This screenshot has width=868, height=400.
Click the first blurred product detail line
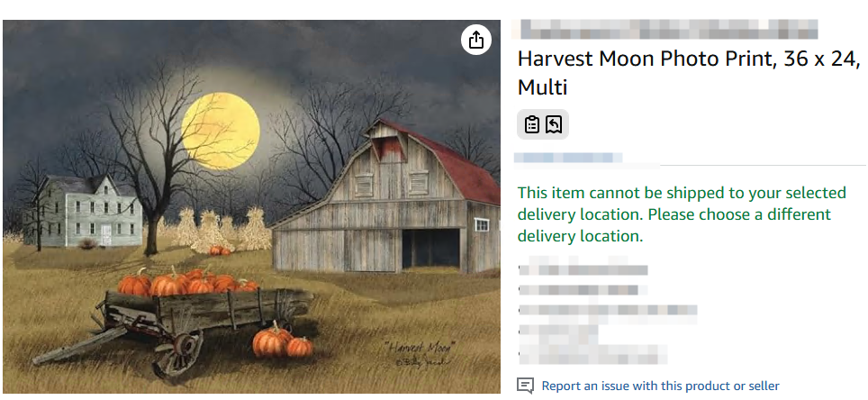(x=585, y=269)
